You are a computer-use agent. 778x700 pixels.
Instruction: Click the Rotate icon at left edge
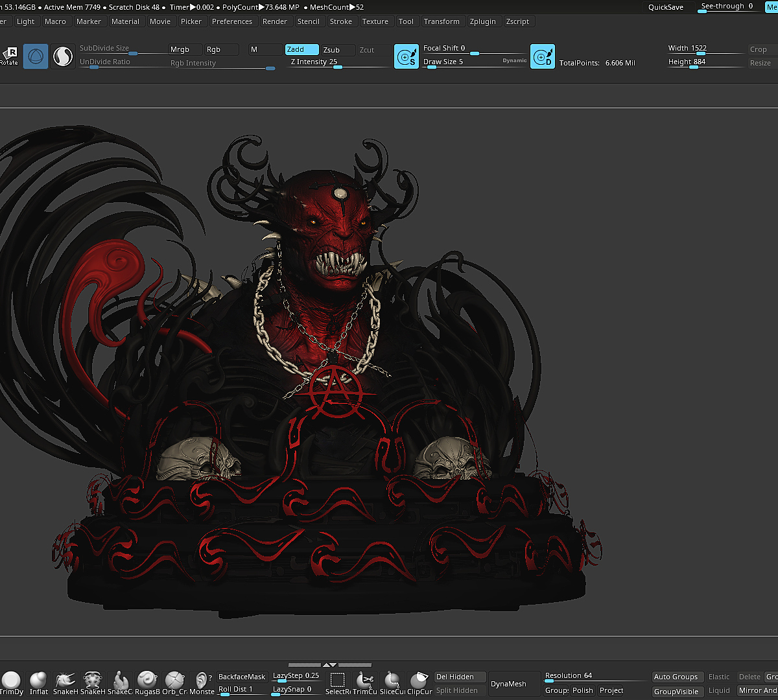[x=10, y=56]
